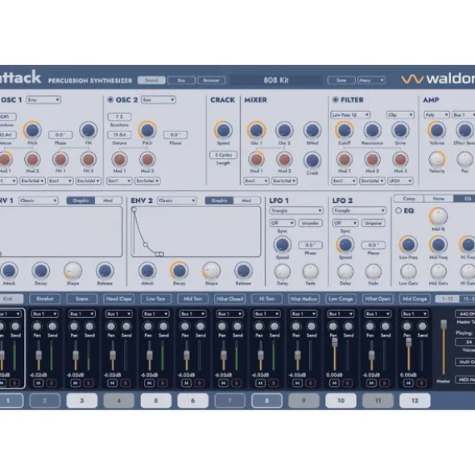Trigger pad number 12

[415, 400]
